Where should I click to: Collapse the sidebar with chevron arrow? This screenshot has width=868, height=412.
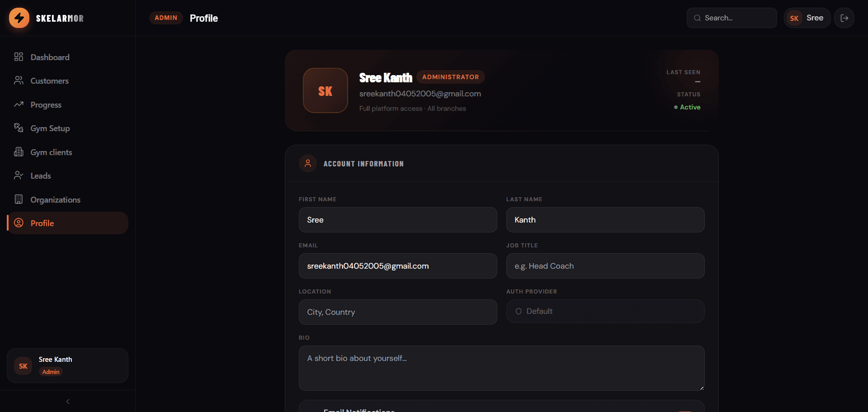68,402
